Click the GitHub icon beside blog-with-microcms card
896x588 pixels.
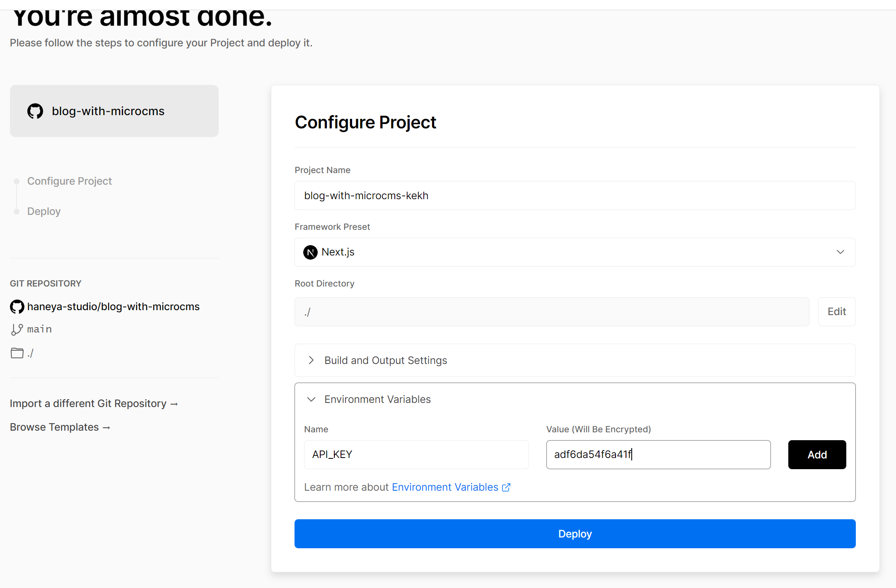point(35,111)
